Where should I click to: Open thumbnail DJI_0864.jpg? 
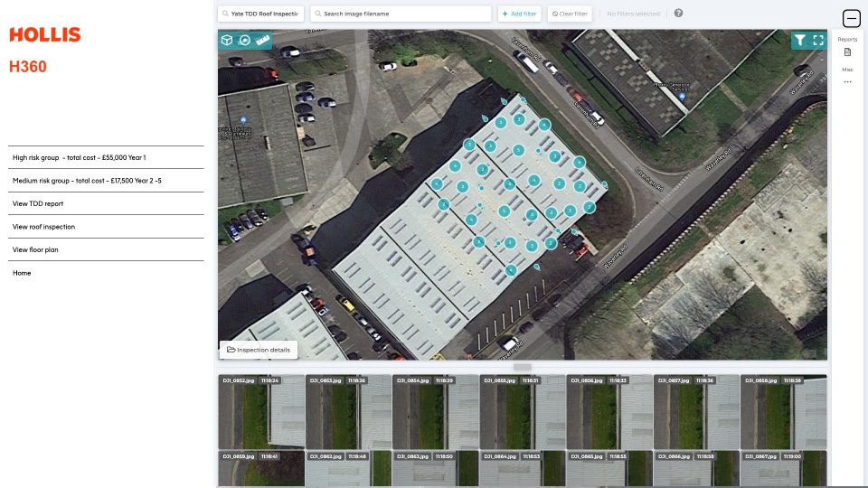pos(523,469)
